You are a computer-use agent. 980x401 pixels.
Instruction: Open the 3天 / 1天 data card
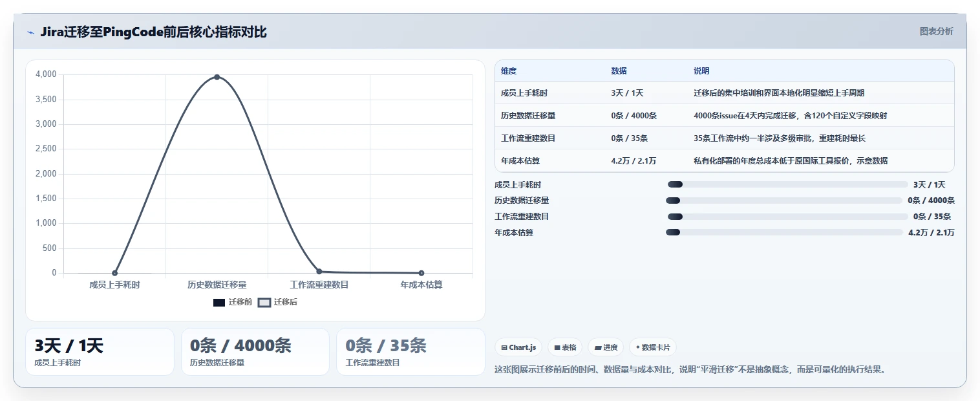[100, 352]
